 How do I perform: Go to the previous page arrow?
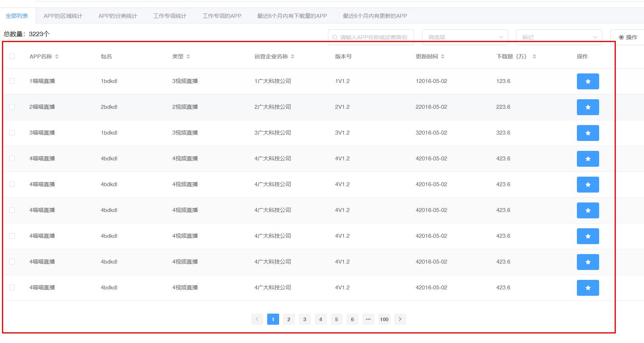click(257, 319)
